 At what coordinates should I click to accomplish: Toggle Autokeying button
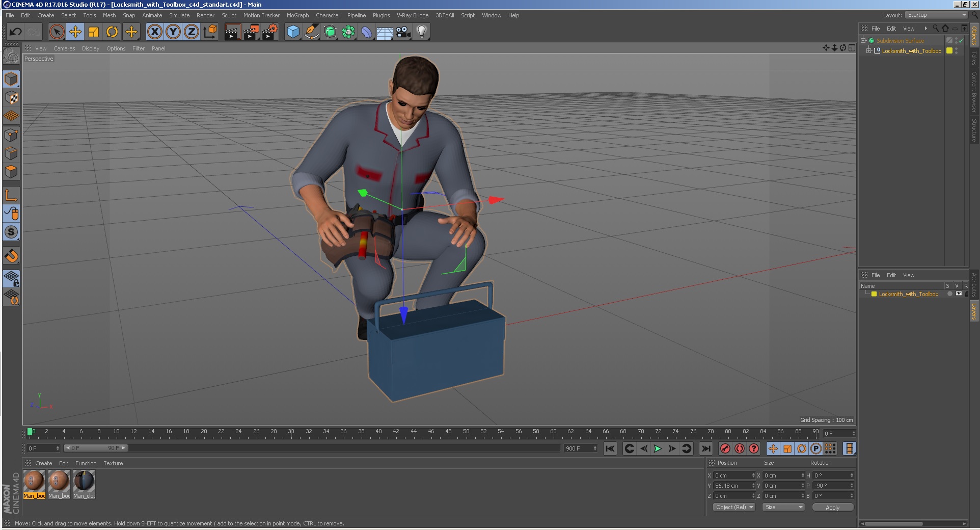740,448
